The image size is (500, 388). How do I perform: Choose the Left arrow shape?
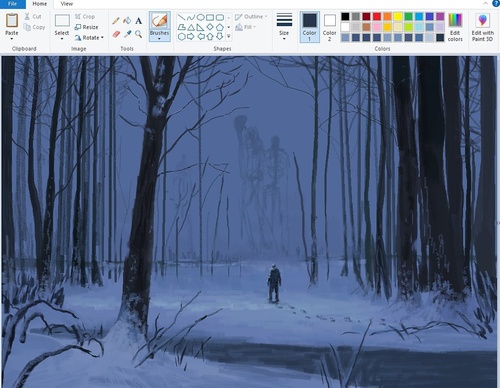[200, 37]
